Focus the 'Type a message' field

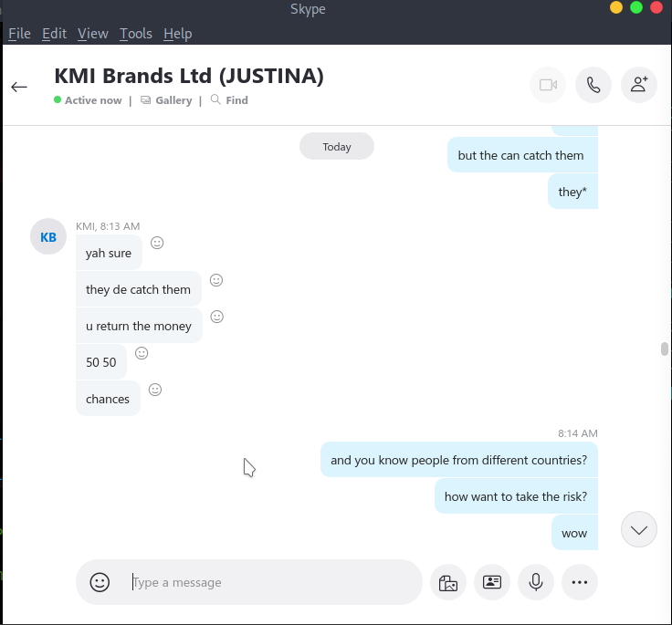274,583
